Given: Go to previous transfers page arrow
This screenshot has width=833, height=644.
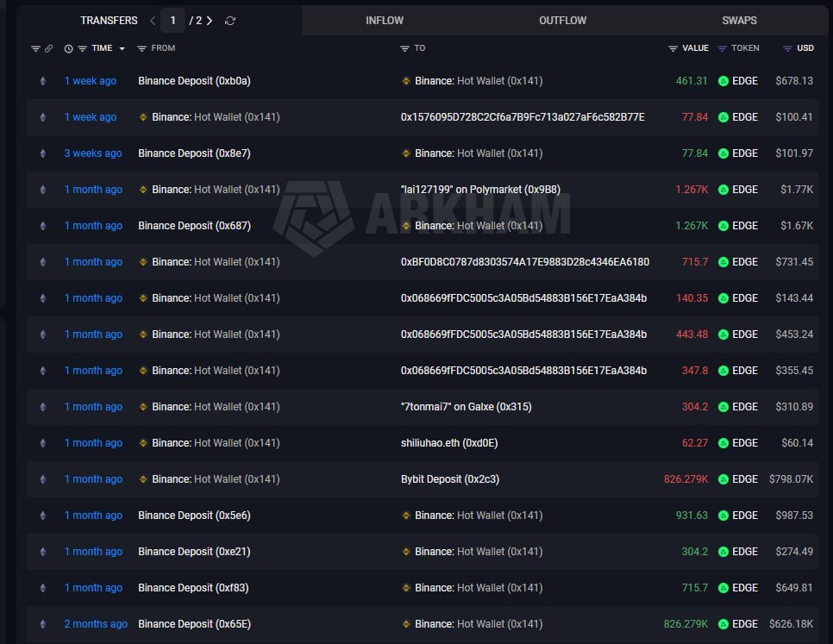Looking at the screenshot, I should click(x=153, y=21).
